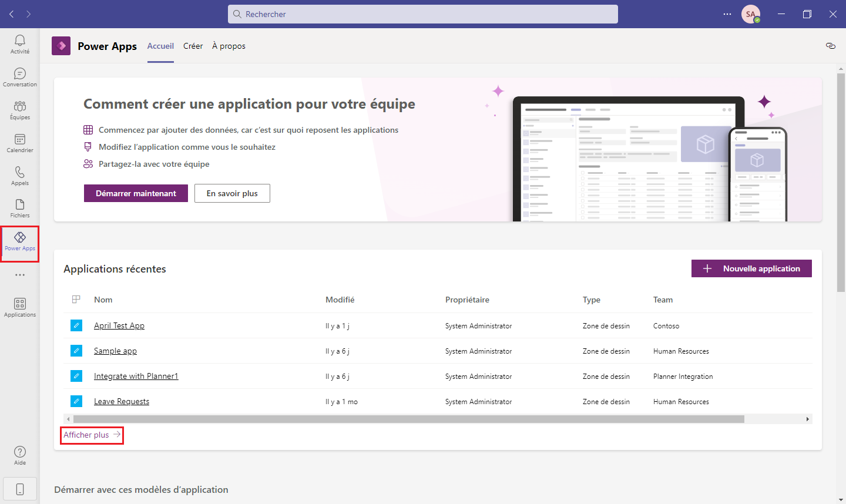Image resolution: width=846 pixels, height=504 pixels.
Task: Click the column layout icon in table header
Action: coord(76,300)
